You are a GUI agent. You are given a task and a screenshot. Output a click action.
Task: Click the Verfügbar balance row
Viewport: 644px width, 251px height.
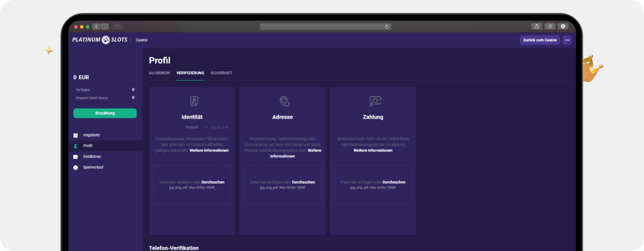click(105, 89)
